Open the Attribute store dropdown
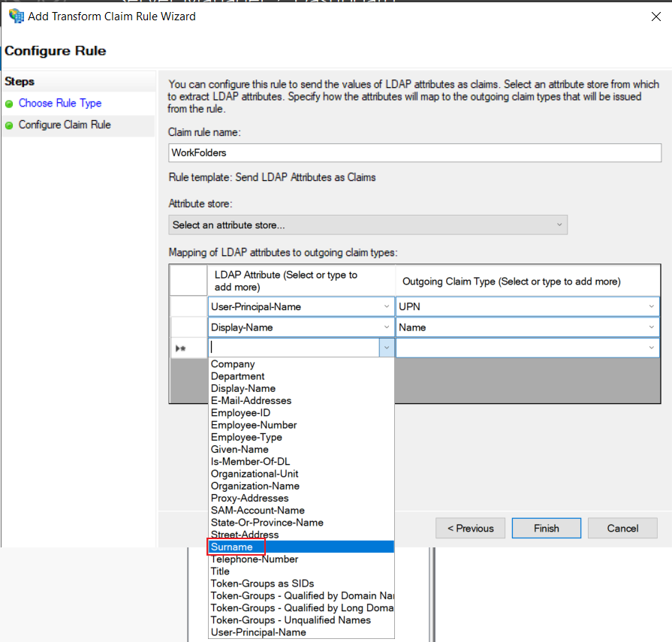 (x=368, y=225)
